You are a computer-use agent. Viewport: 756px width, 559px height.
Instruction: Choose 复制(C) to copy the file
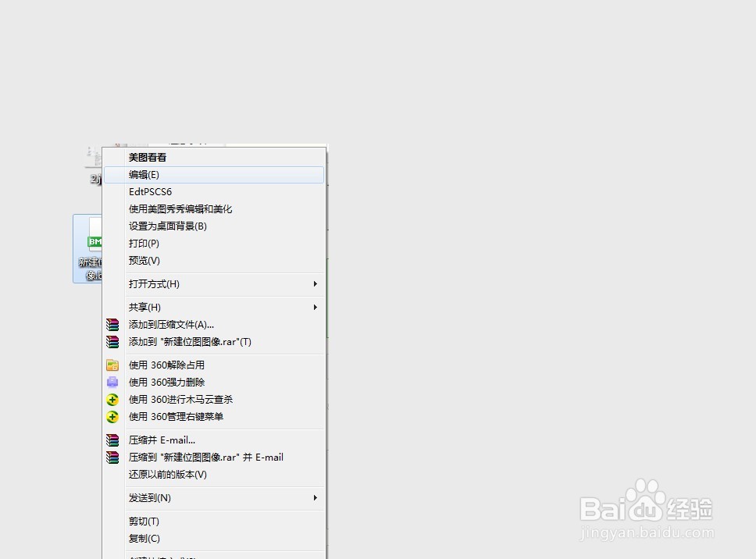(x=214, y=538)
